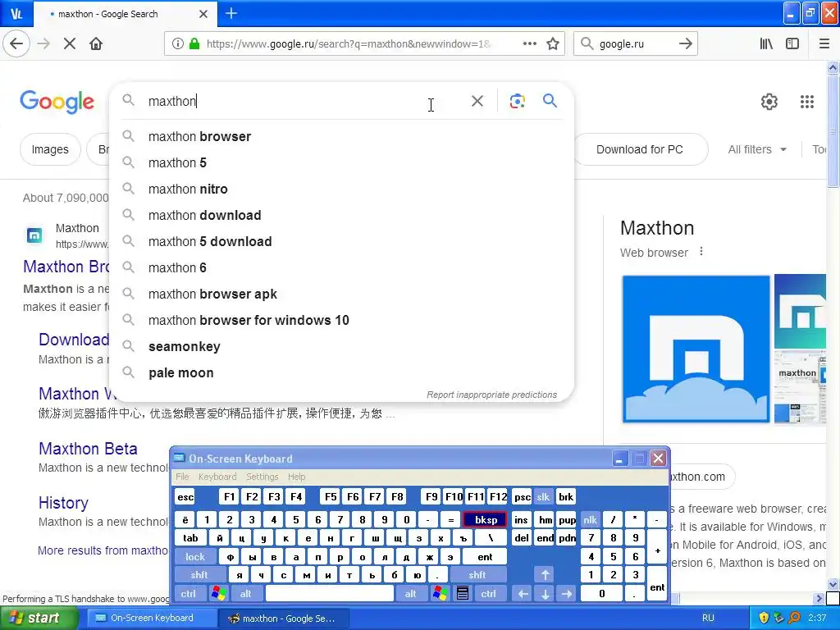The width and height of the screenshot is (840, 630).
Task: Switch to the Images results tab
Action: [50, 149]
